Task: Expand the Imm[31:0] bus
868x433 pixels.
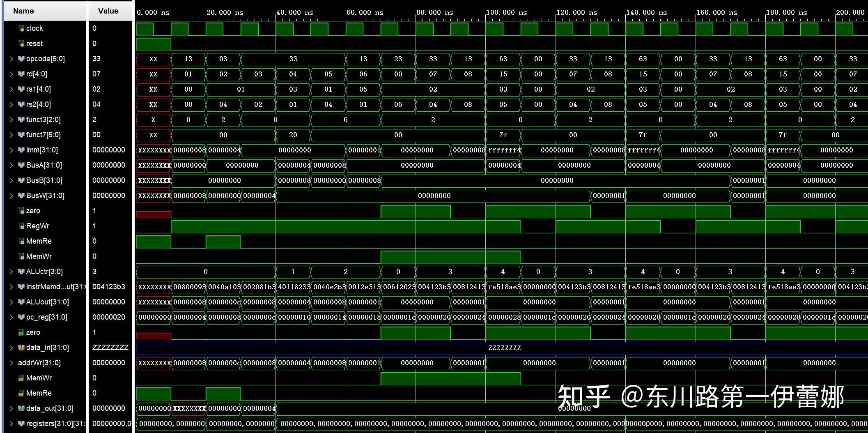Action: (11, 150)
